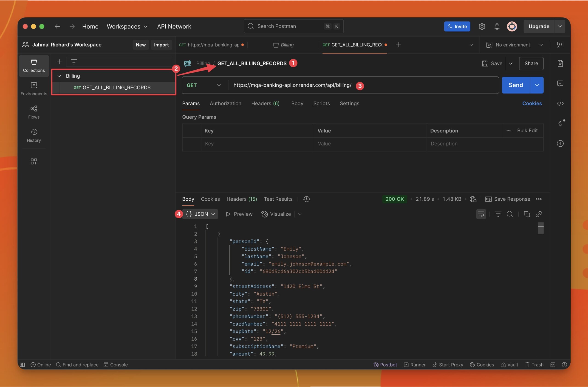Click the network globe lock icon
The image size is (588, 387).
point(473,199)
